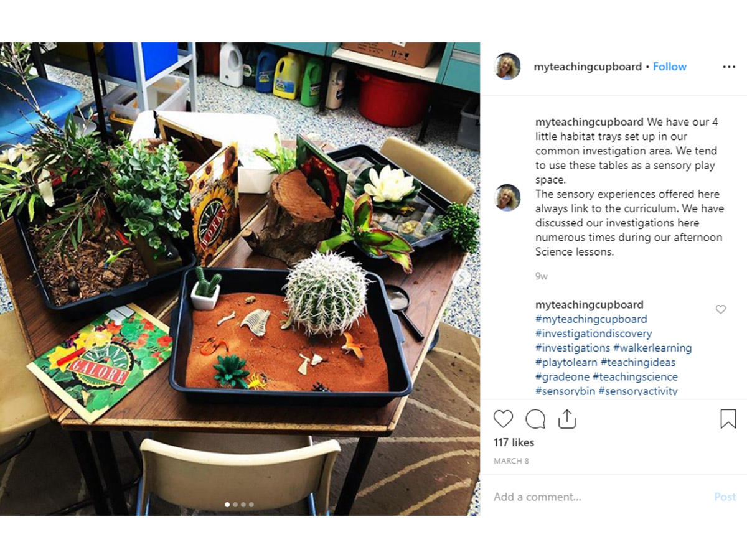Open the three-dot more options menu
Screen dimensions: 747x560
[729, 67]
